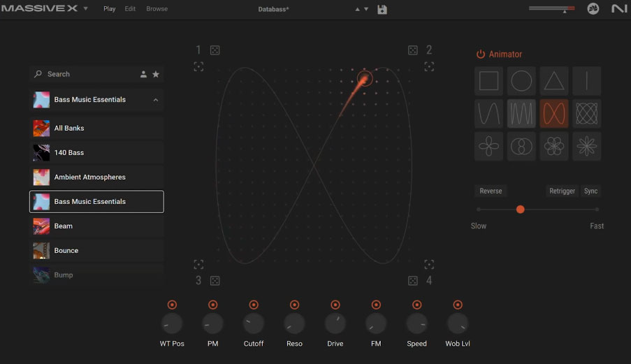Click the Wob Lvl knob
631x364 pixels.
pos(458,323)
